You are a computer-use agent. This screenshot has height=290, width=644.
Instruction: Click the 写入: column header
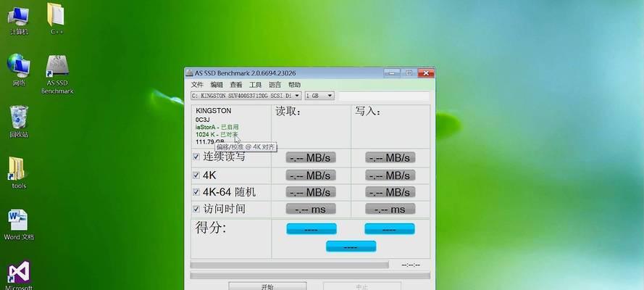(x=367, y=112)
